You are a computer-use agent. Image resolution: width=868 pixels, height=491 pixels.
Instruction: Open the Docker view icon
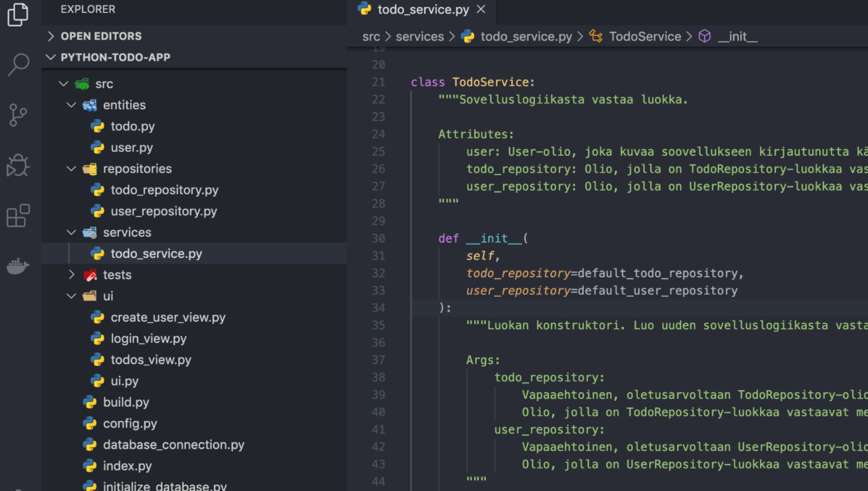pyautogui.click(x=18, y=266)
